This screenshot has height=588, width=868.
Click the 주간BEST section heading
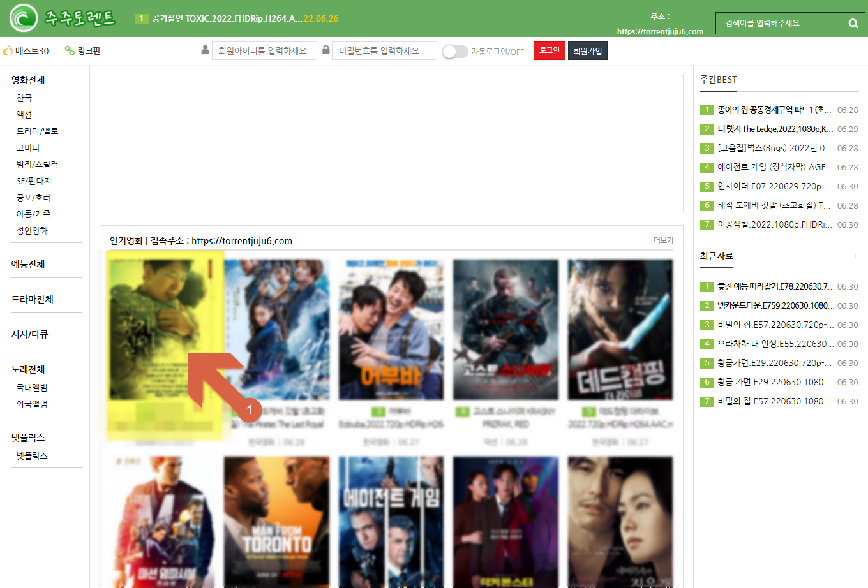(x=719, y=80)
